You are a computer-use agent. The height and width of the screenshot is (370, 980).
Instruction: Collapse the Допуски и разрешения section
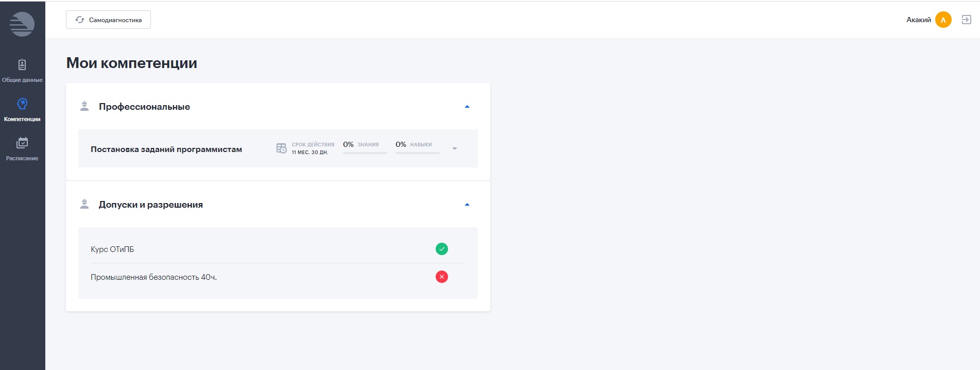(467, 205)
